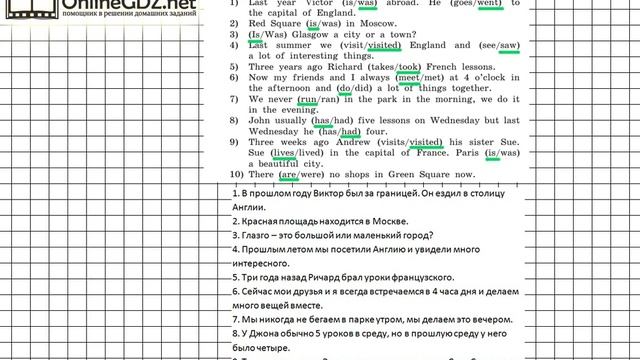Click the line '8. У Джона обычно 5 уроков в среду'
Viewport: 640px width, 360px height.
[x=311, y=334]
